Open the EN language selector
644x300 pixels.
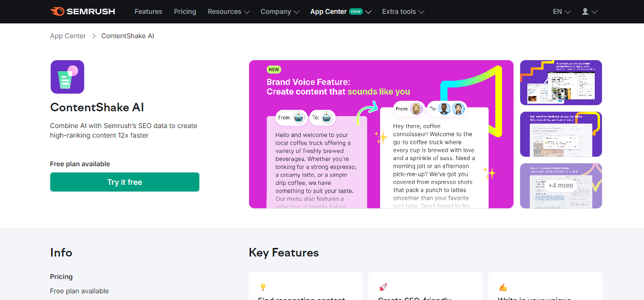561,11
